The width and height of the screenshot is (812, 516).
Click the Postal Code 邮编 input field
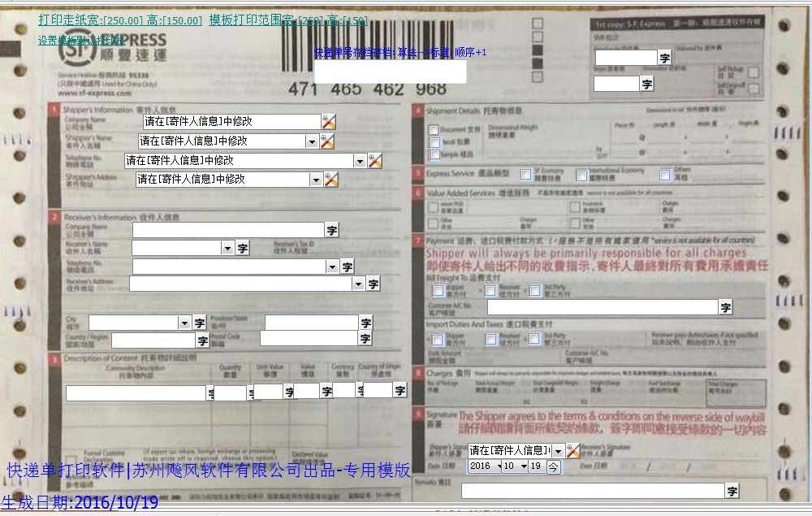pyautogui.click(x=309, y=338)
